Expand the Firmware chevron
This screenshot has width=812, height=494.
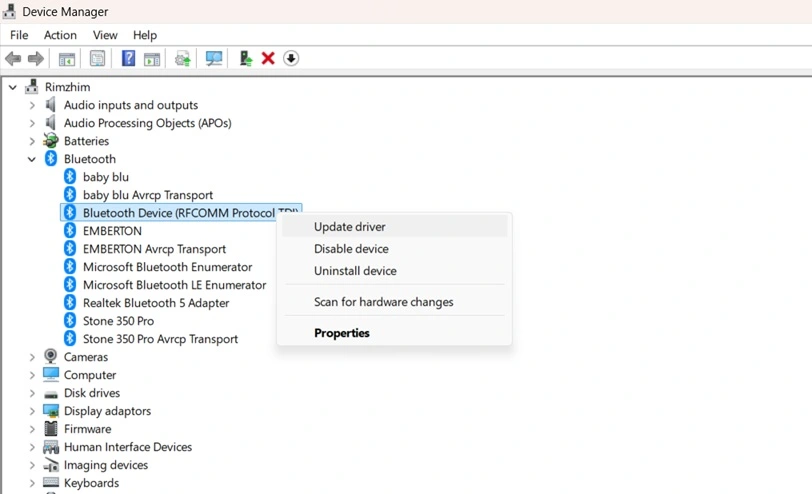[x=32, y=429]
